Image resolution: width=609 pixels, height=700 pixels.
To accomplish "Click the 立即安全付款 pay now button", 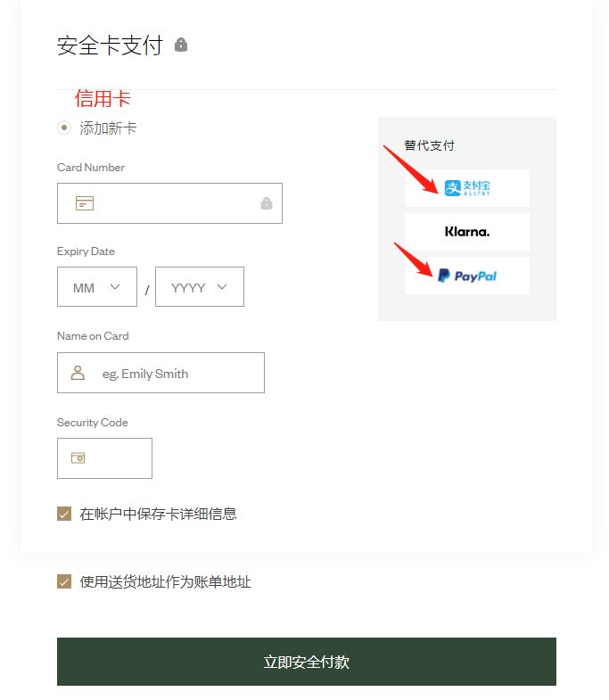I will 307,662.
